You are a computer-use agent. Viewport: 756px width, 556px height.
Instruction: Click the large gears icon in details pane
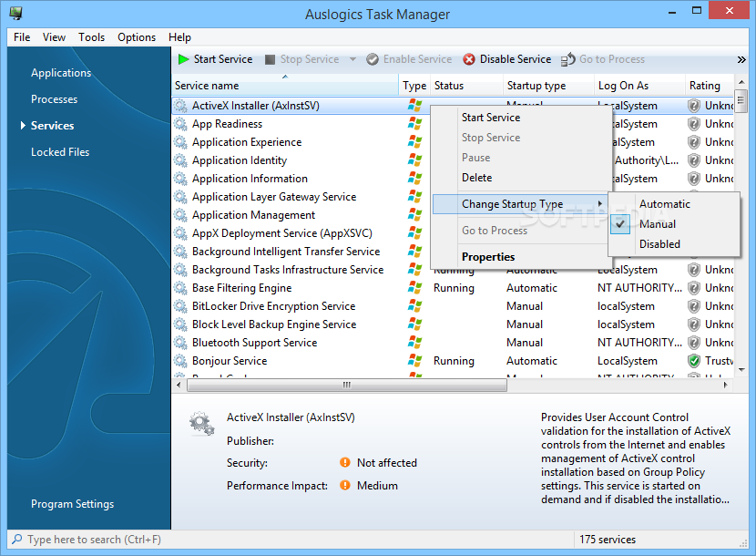click(x=201, y=424)
